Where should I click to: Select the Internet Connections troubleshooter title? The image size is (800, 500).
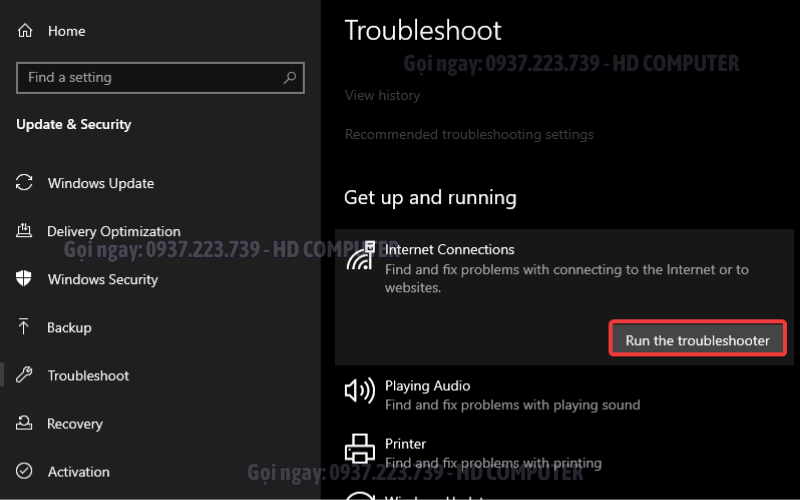coord(449,249)
